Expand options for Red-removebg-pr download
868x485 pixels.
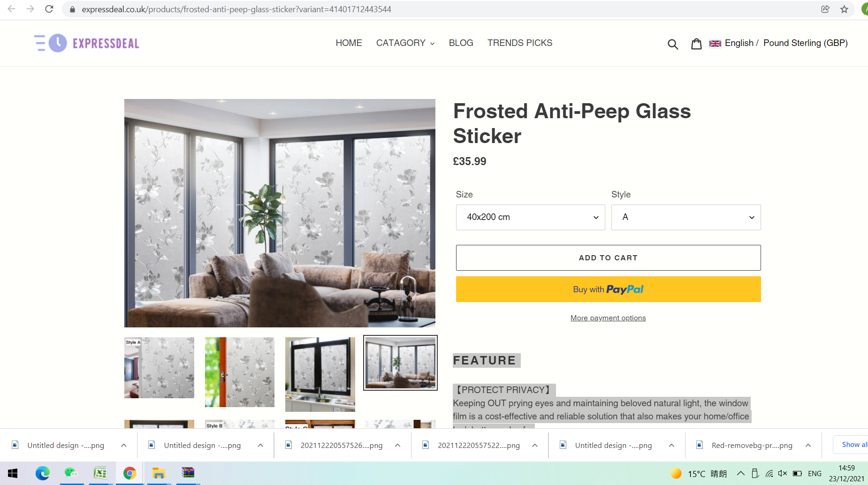coord(808,445)
